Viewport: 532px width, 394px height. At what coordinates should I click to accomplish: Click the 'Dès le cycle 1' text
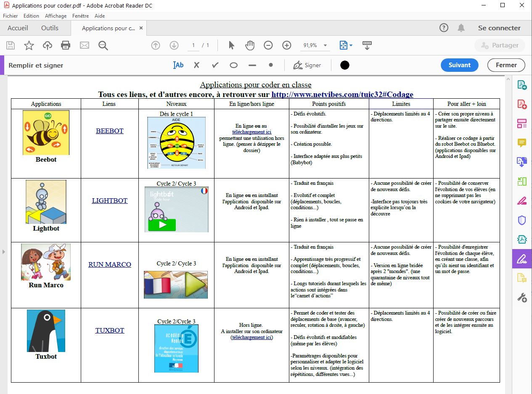coord(176,114)
